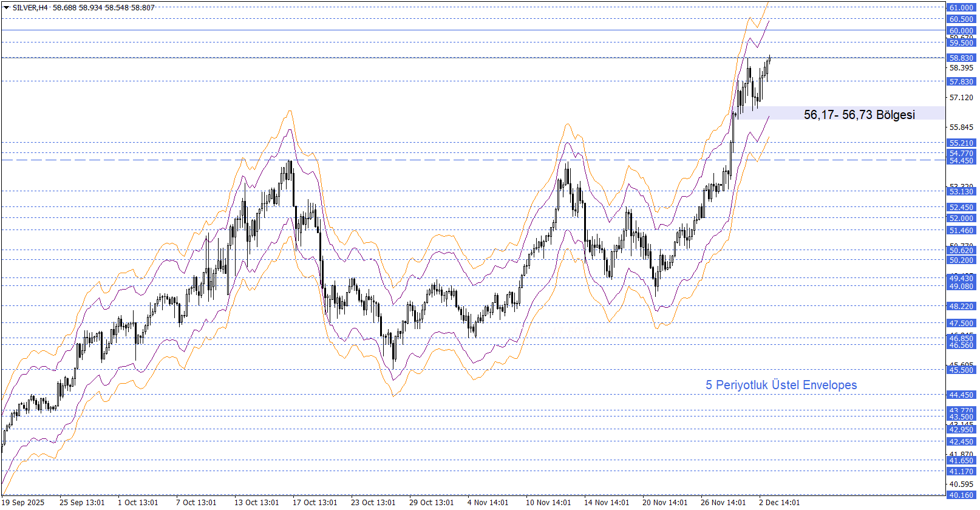
Task: Click the 2 Dec 14:01 time label
Action: [x=779, y=503]
